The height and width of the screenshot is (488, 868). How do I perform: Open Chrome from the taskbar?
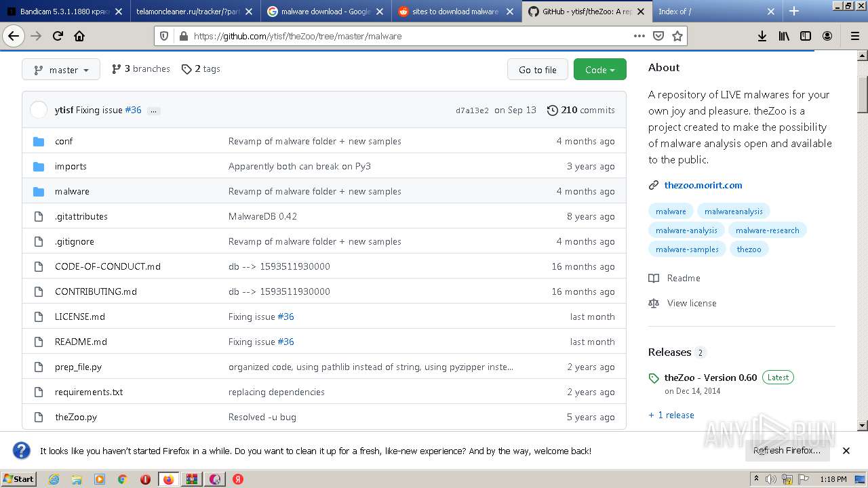122,479
